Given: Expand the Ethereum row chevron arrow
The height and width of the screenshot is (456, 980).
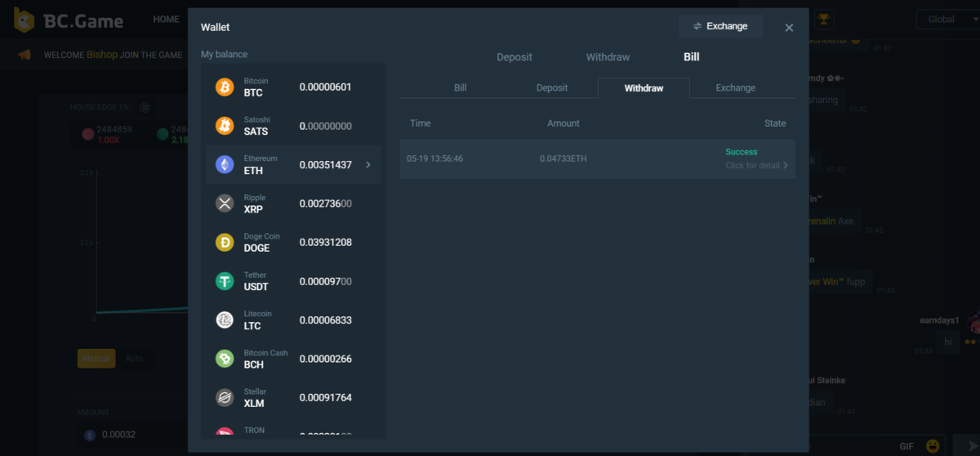Looking at the screenshot, I should [x=368, y=165].
